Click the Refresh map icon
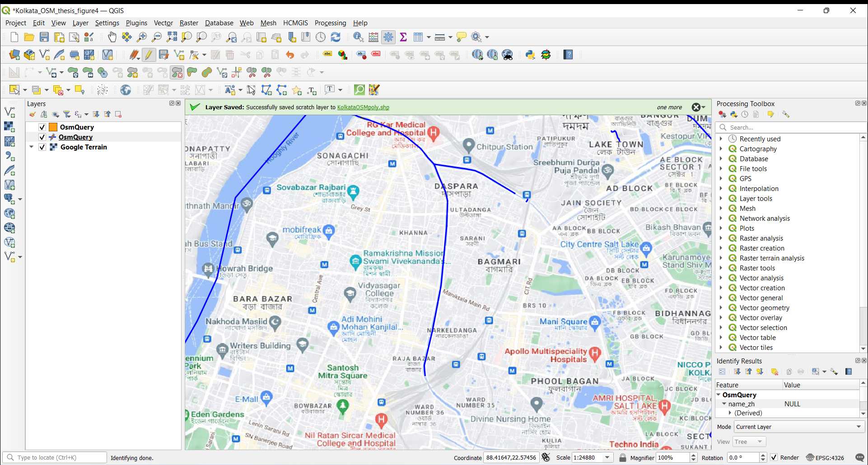 [x=336, y=37]
